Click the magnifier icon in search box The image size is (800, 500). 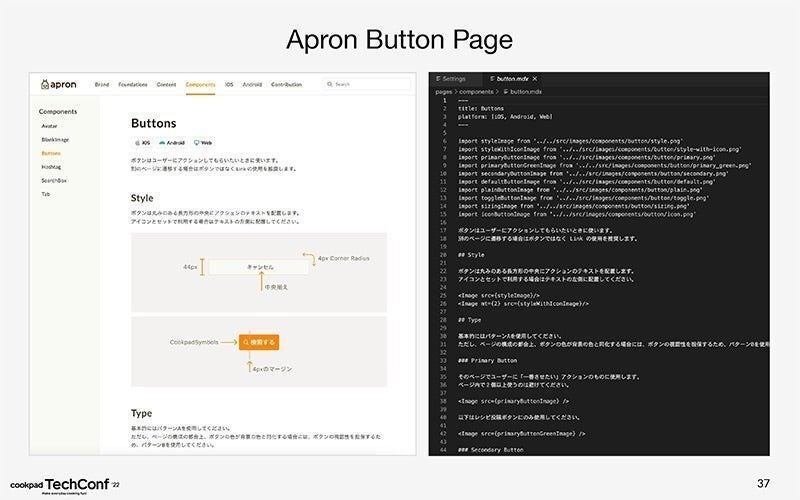pyautogui.click(x=330, y=84)
